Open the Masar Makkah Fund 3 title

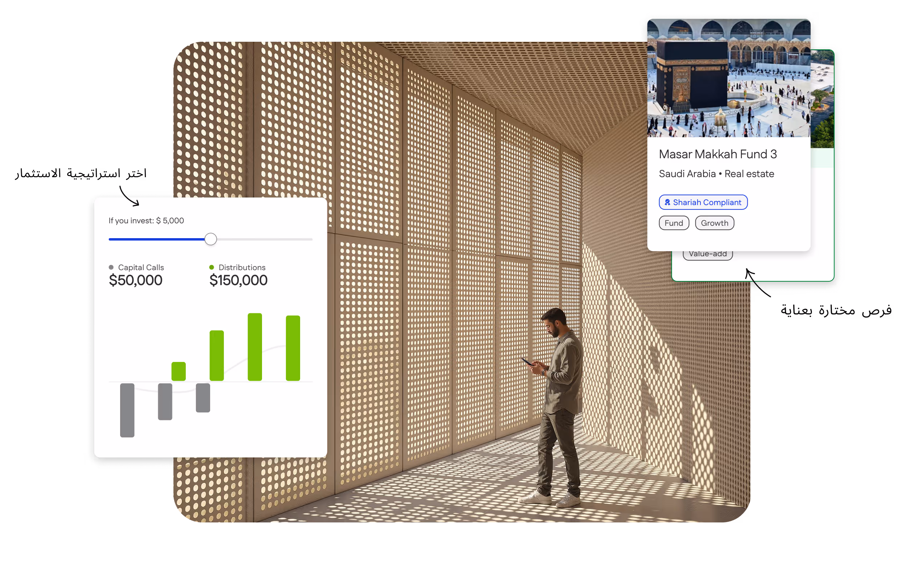pos(717,154)
